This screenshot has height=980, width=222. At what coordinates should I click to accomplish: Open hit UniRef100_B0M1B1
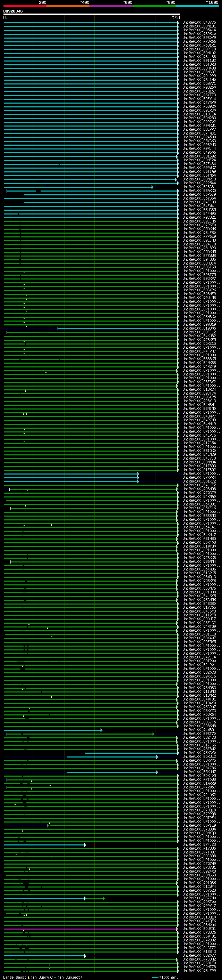pos(199,26)
